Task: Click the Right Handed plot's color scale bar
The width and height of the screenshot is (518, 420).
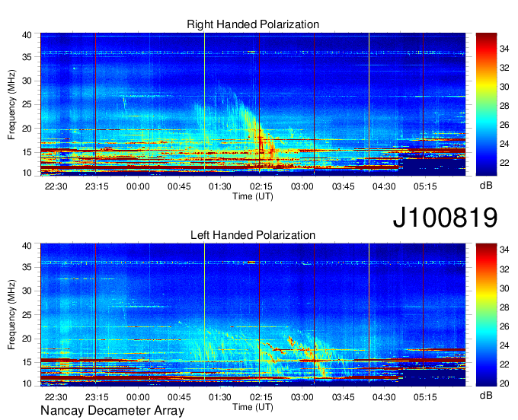Action: click(x=486, y=104)
